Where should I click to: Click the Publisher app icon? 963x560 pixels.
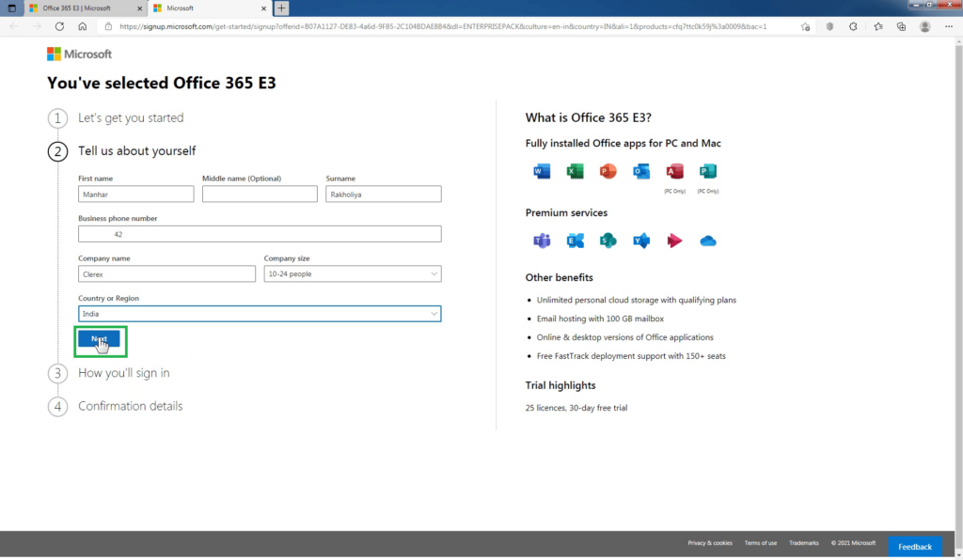coord(707,171)
